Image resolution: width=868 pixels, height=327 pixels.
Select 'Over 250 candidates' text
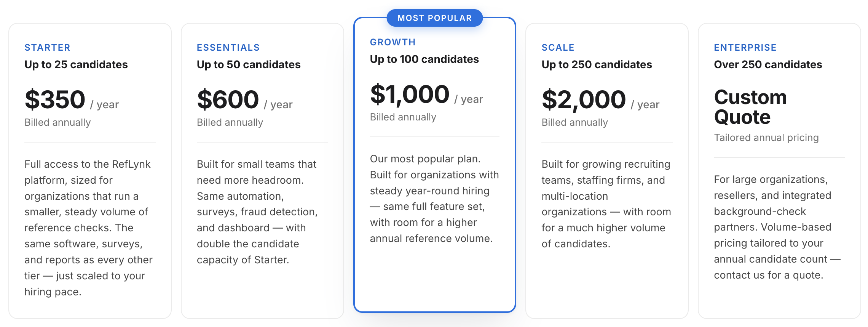click(768, 65)
